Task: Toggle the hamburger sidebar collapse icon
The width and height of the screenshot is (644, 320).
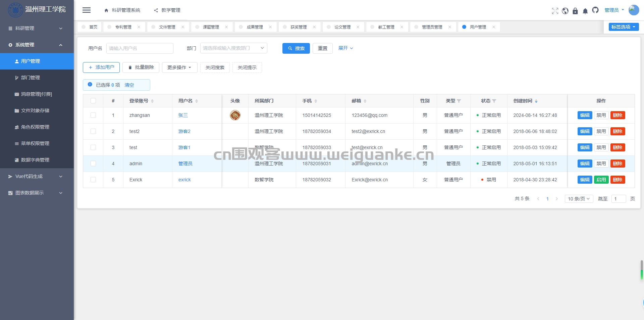Action: [x=87, y=10]
